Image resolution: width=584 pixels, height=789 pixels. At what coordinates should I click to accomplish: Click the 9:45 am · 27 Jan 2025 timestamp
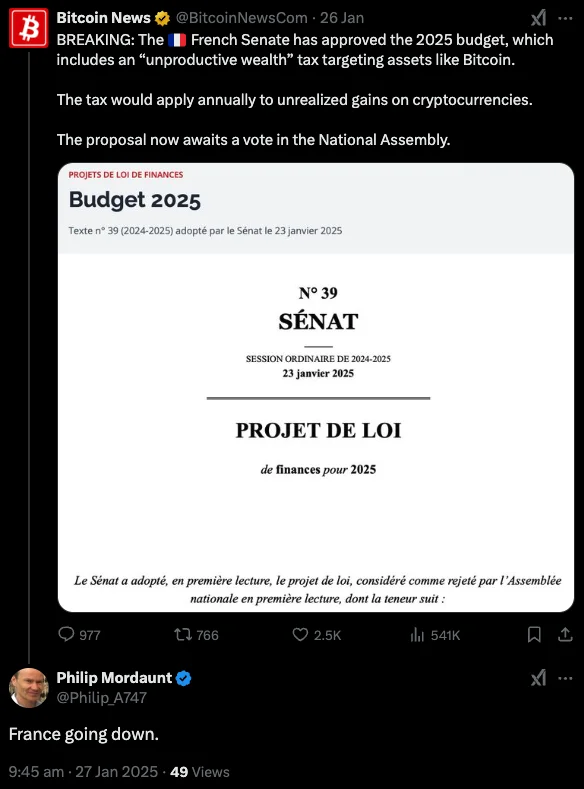click(x=84, y=771)
